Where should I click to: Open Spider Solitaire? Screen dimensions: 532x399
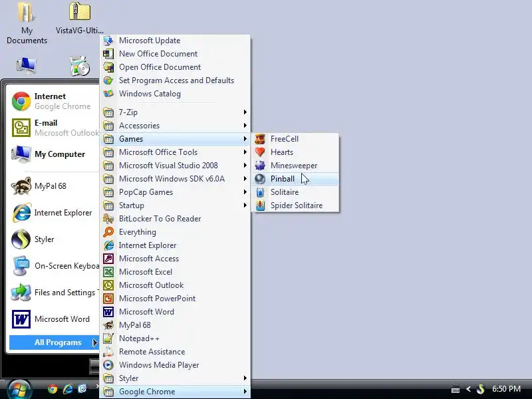295,205
